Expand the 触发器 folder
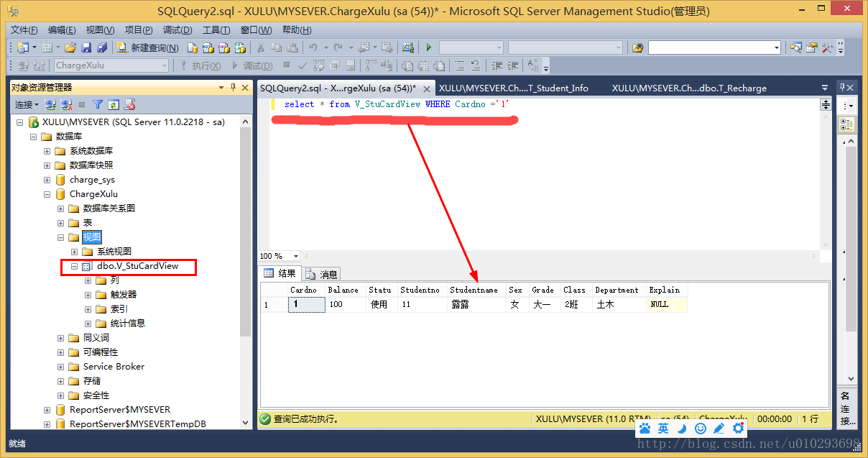The height and width of the screenshot is (458, 868). [88, 295]
